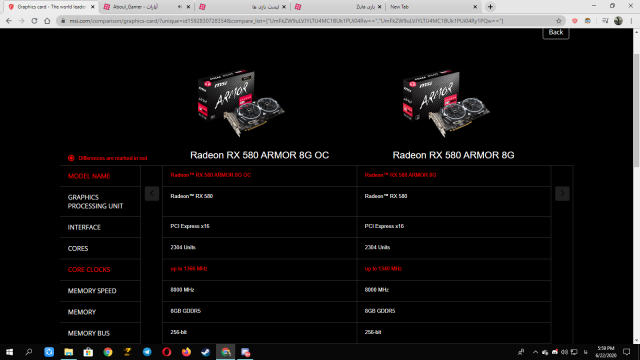
Task: Open the Chrome profile avatar
Action: click(618, 21)
